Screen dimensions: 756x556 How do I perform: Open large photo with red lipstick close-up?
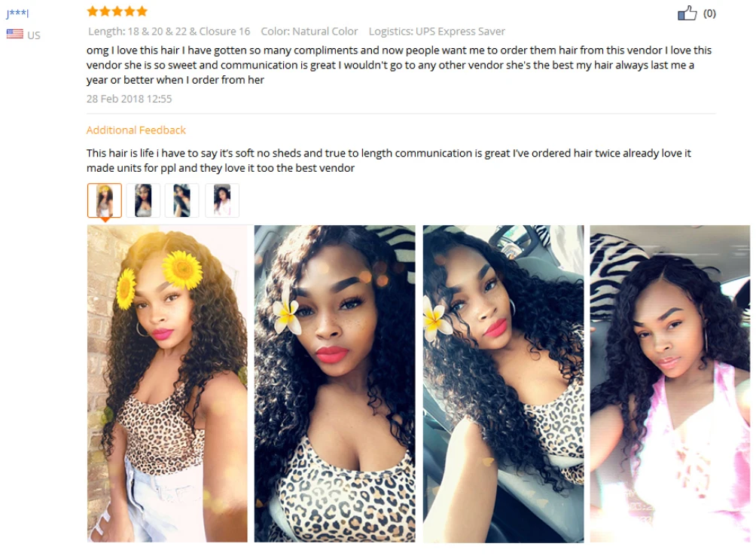[334, 383]
